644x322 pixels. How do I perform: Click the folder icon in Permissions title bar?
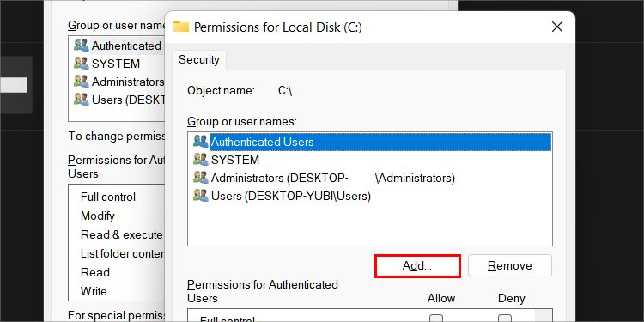point(180,27)
